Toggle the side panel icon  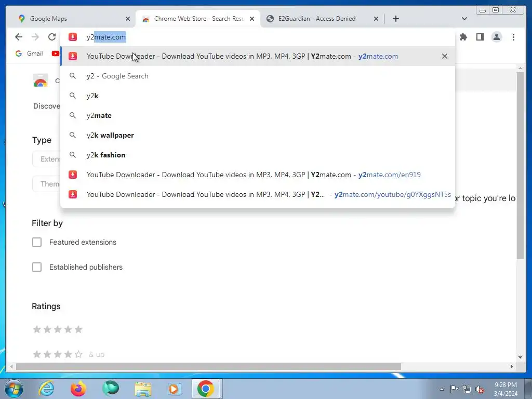480,37
